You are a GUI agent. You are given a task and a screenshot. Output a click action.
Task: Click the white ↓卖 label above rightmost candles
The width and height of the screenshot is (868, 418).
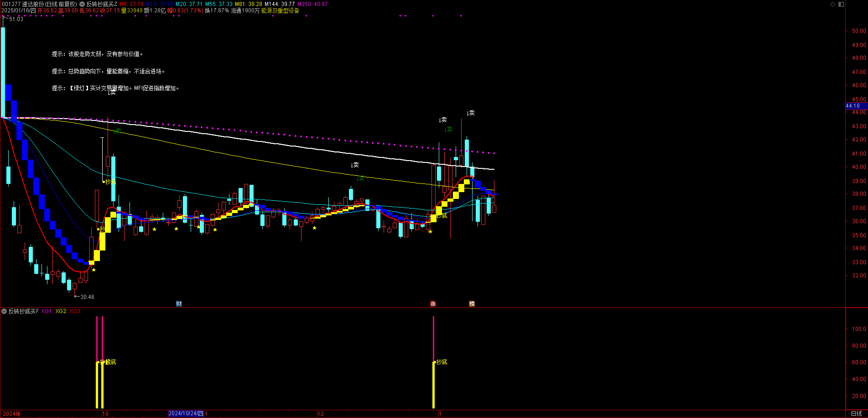[471, 113]
